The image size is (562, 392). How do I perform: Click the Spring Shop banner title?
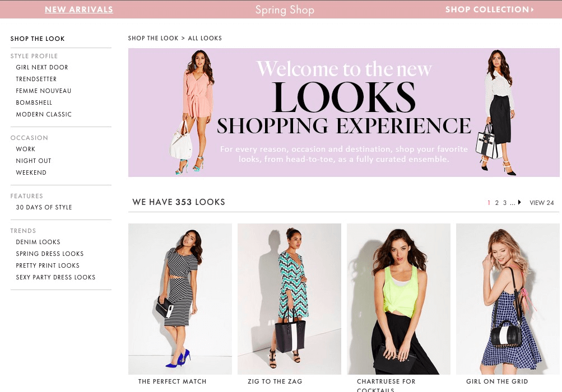click(285, 10)
